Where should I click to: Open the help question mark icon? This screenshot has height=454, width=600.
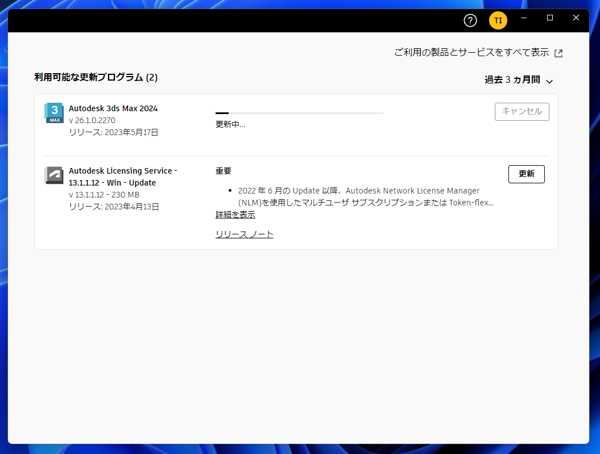(x=470, y=20)
